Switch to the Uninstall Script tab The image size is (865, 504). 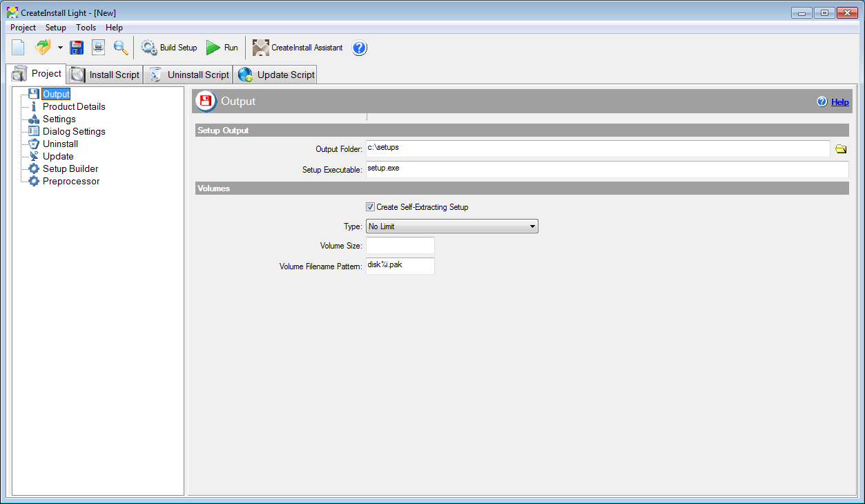coord(188,75)
